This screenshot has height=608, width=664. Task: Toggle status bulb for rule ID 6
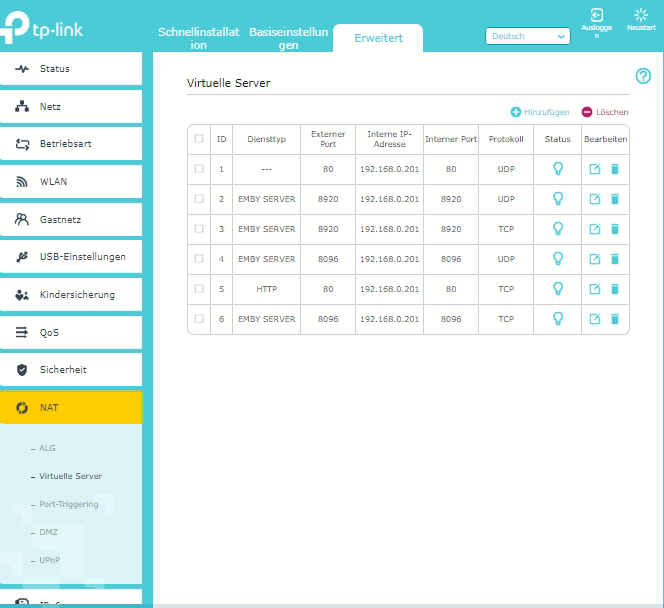click(x=558, y=319)
